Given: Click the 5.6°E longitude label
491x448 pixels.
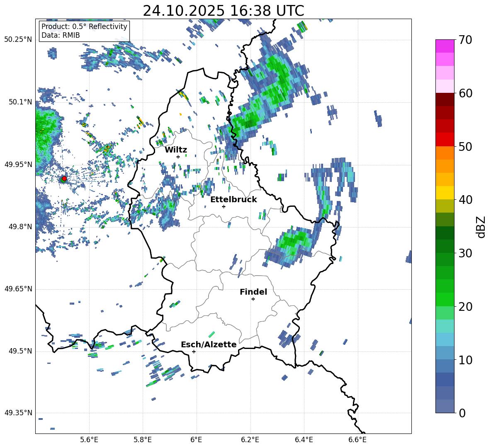Looking at the screenshot, I should (x=89, y=440).
